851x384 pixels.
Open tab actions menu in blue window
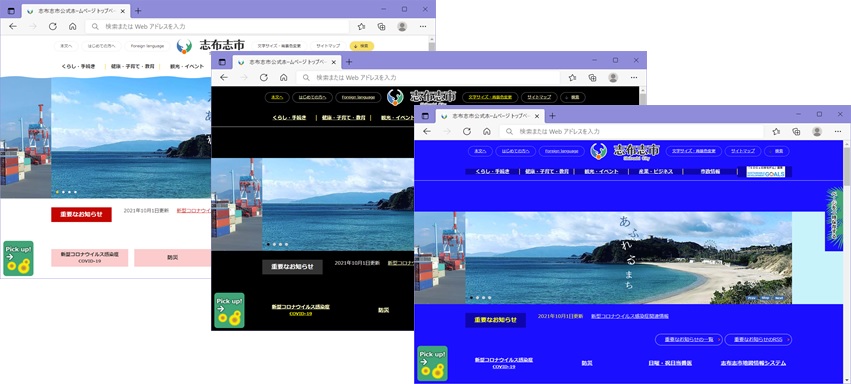tap(426, 116)
